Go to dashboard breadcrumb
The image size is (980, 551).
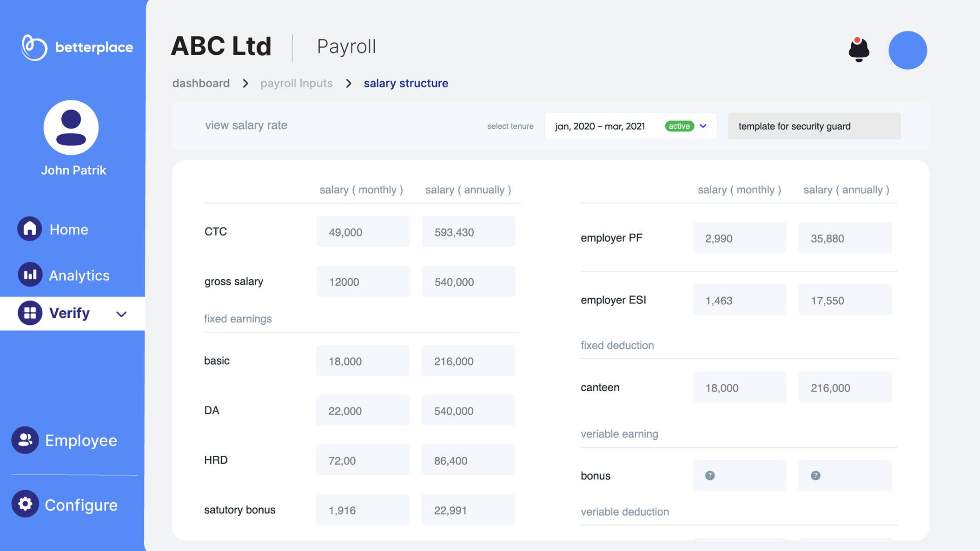201,83
